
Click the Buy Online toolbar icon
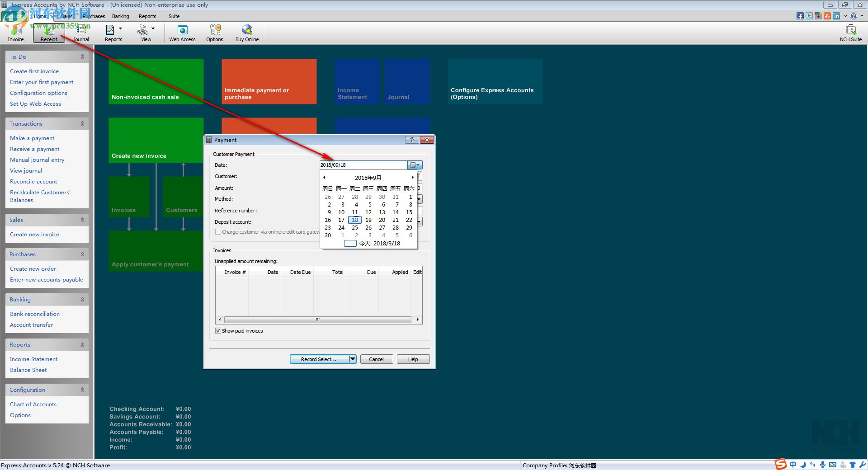coord(247,33)
